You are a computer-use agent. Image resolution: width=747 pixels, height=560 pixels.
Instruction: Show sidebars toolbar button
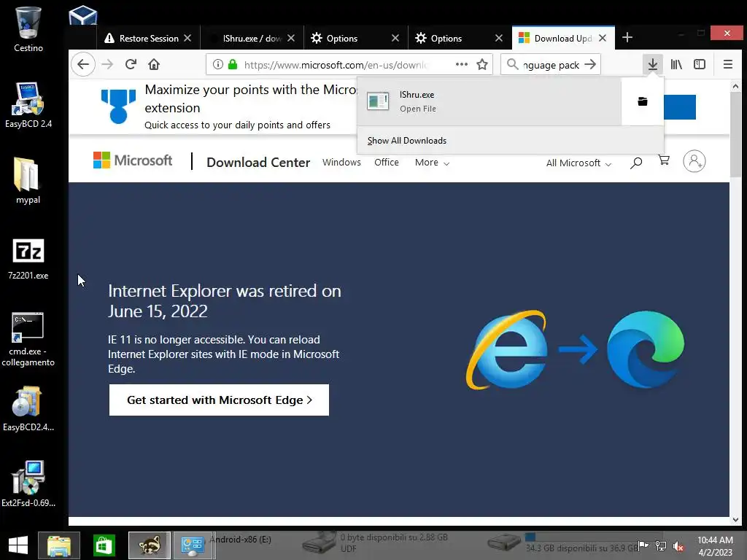click(700, 64)
